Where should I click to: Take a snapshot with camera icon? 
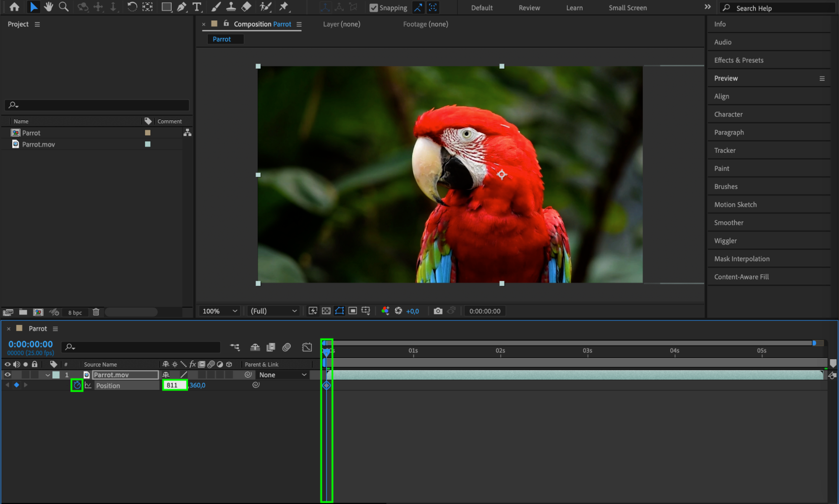[438, 311]
